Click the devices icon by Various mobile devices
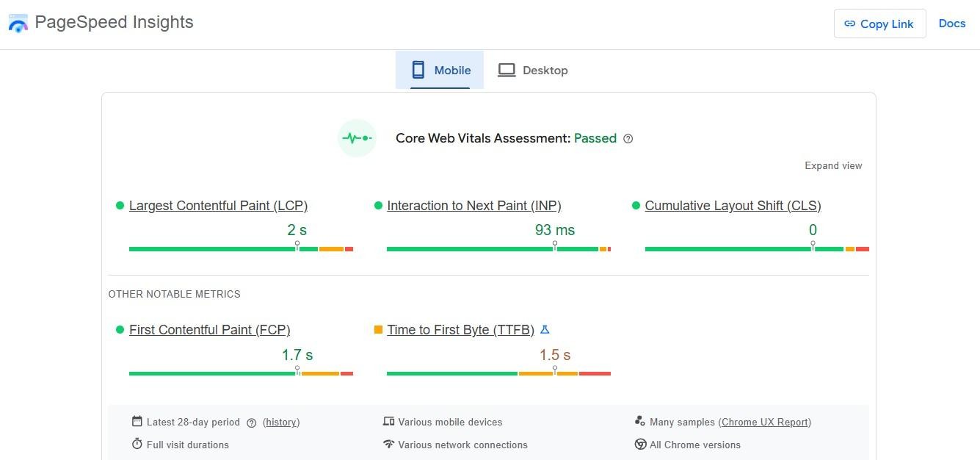 [388, 421]
